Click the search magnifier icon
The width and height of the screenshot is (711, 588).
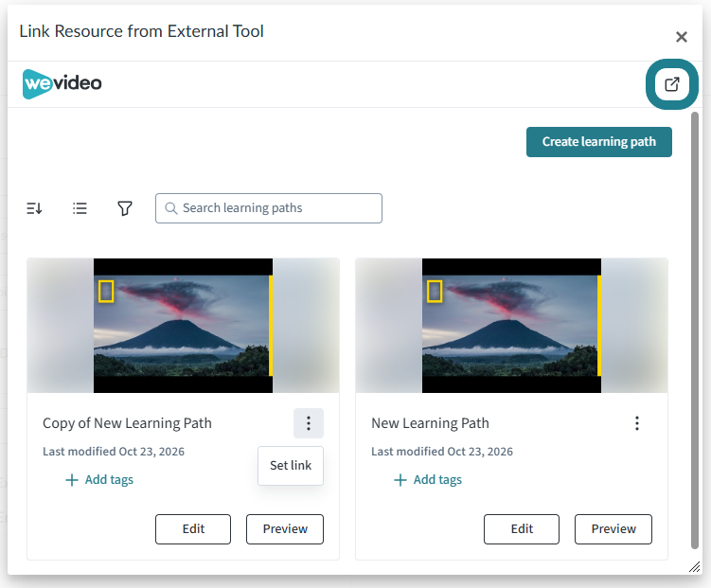(171, 208)
